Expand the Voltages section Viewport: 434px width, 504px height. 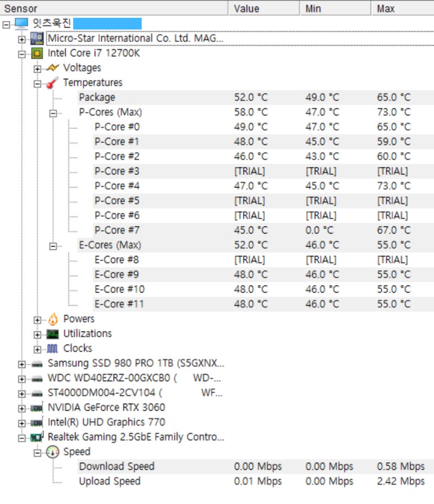36,69
